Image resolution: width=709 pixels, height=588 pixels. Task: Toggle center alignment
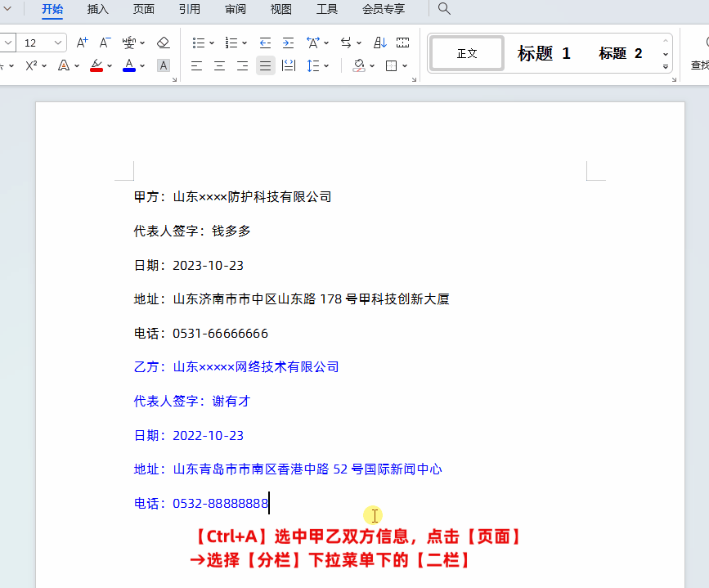click(x=219, y=66)
